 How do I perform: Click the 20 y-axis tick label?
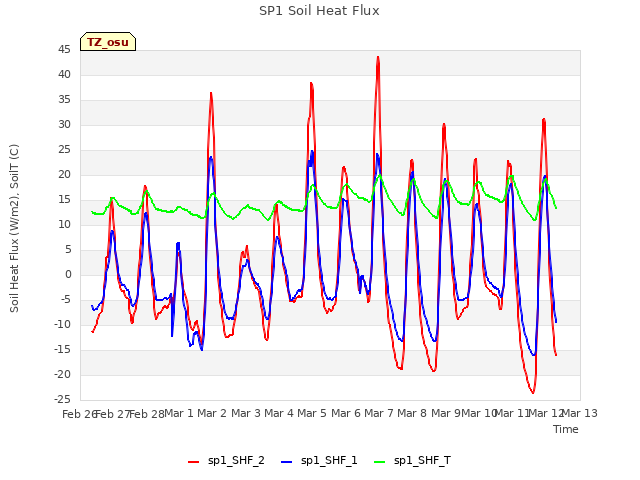tap(64, 175)
